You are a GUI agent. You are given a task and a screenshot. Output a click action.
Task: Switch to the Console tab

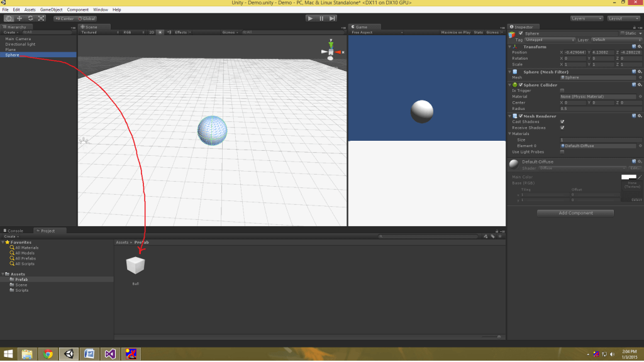[16, 231]
